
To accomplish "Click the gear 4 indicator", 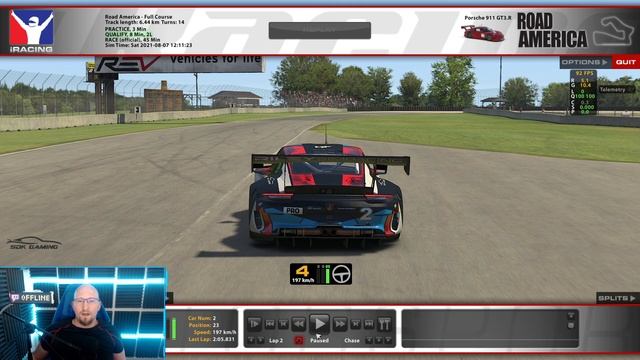I will coord(302,271).
